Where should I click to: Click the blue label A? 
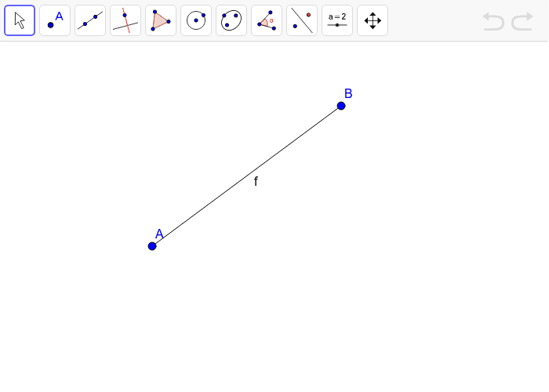point(159,234)
